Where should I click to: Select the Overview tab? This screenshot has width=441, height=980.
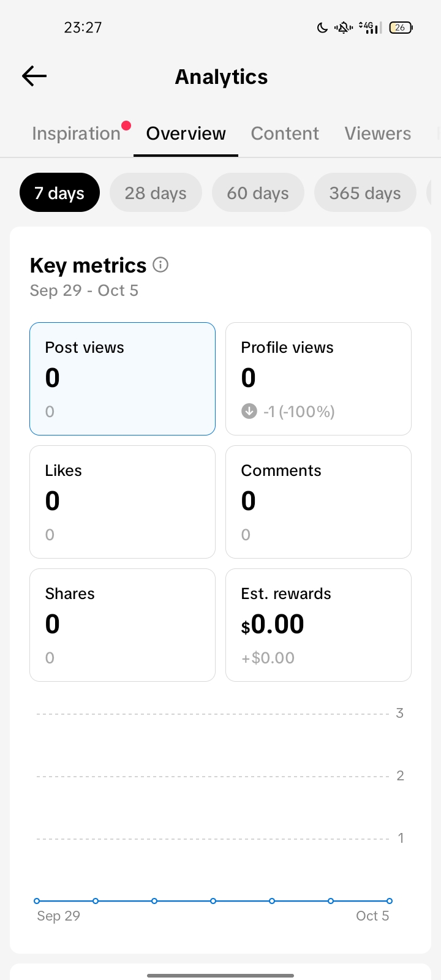pyautogui.click(x=186, y=134)
